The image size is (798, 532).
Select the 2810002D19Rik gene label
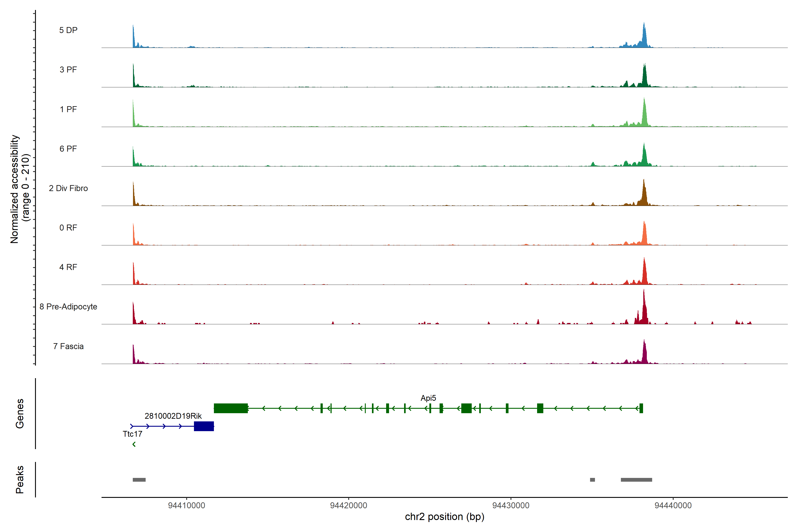click(173, 416)
